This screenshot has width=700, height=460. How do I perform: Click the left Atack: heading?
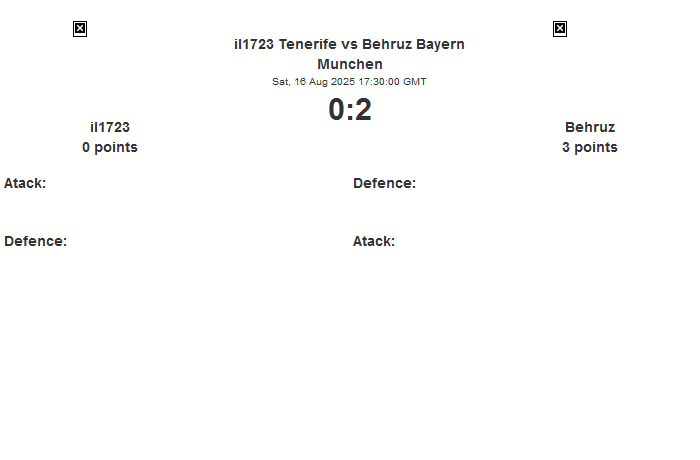coord(25,183)
